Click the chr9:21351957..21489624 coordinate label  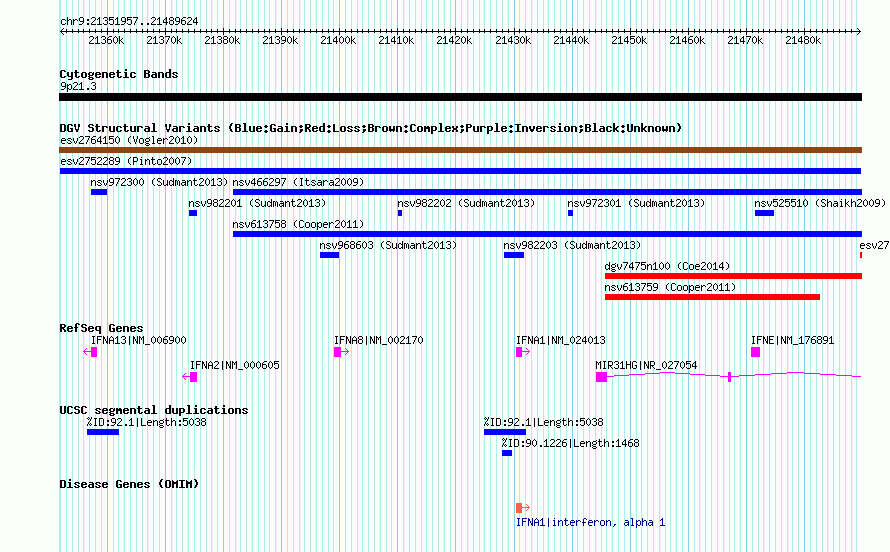pyautogui.click(x=129, y=22)
